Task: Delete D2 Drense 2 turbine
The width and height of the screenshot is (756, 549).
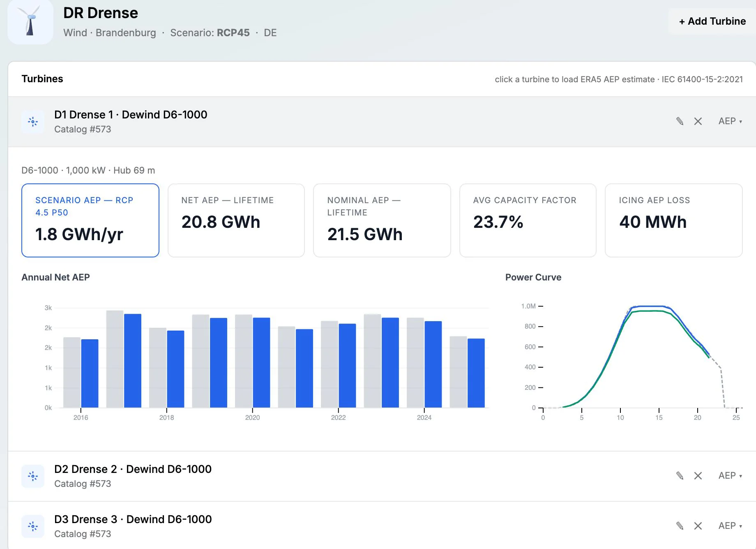Action: pyautogui.click(x=698, y=476)
